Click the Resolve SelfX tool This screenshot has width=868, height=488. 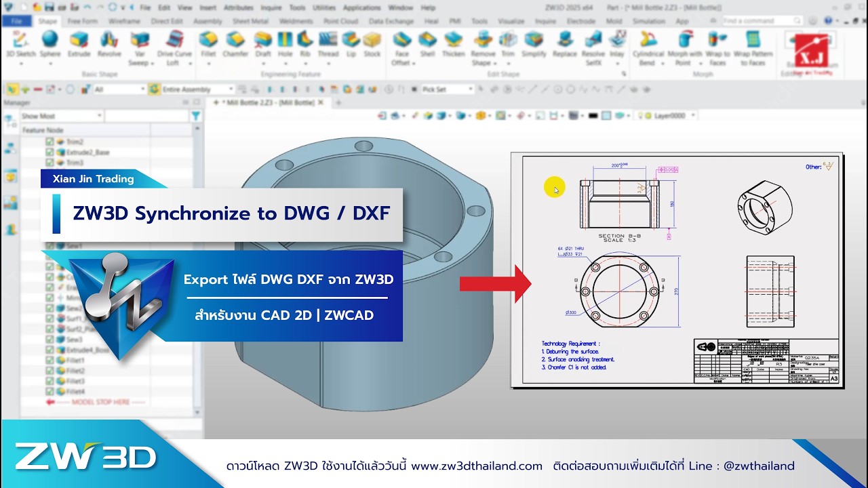(593, 49)
